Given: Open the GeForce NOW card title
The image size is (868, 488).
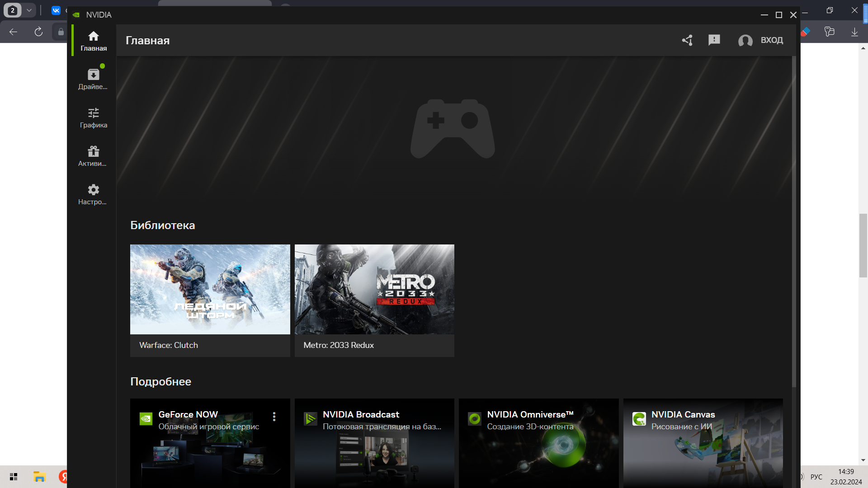Looking at the screenshot, I should [x=188, y=414].
